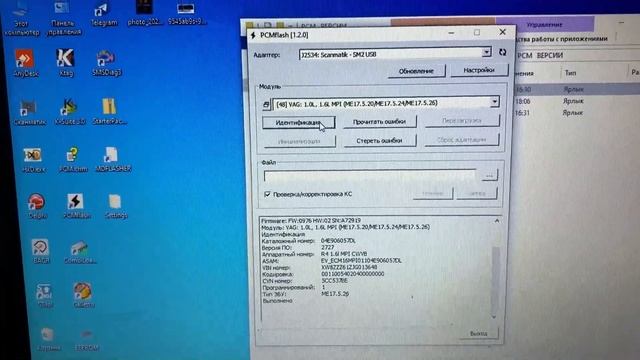Select the 16:31 Ярлык row in Explorer
Screen dimensions: 640x360
576,112
